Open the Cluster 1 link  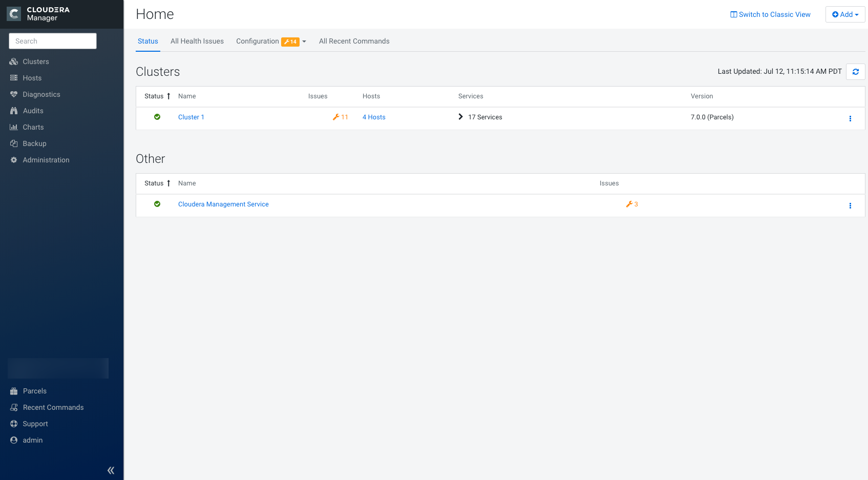[191, 117]
